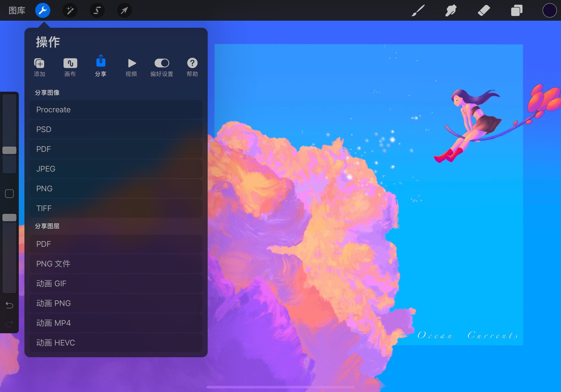Share layers as PDF under 分享图层
Viewport: 561px width, 392px height.
[x=116, y=244]
